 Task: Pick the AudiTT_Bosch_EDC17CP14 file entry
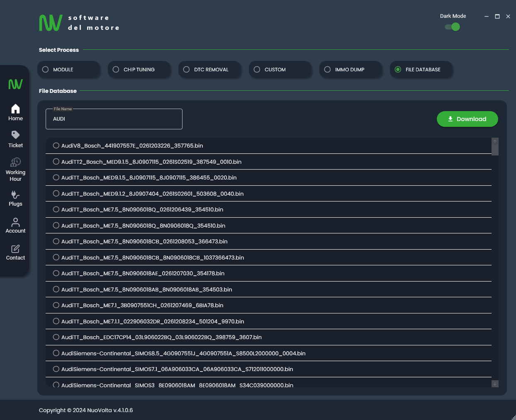point(56,337)
